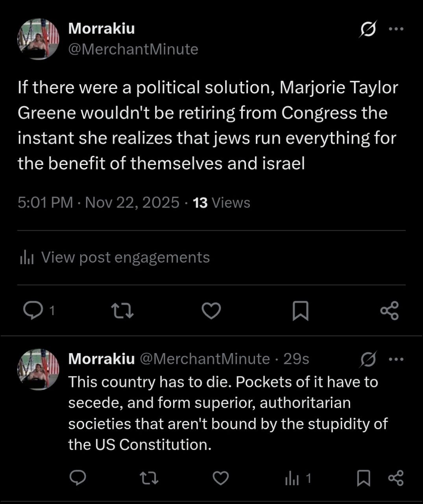Click the 5:01 PM Nov 22 timestamp
423x504 pixels.
pyautogui.click(x=98, y=203)
